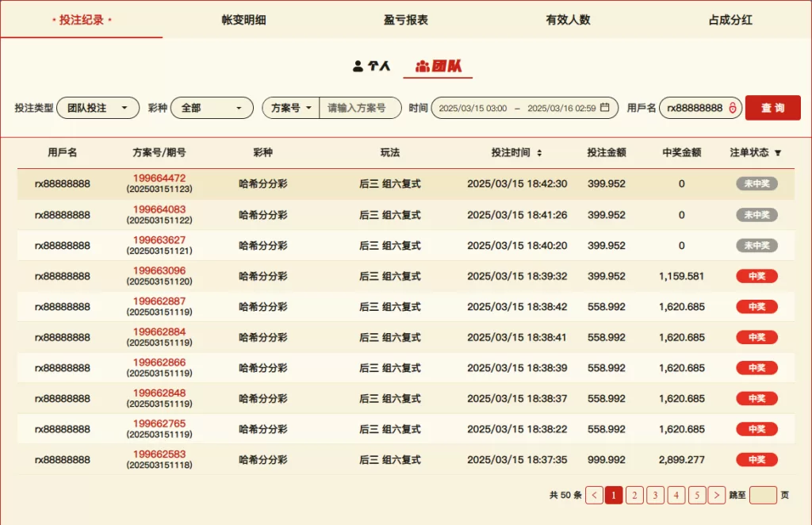Select page 1 in pagination
Image resolution: width=812 pixels, height=525 pixels.
coord(614,495)
